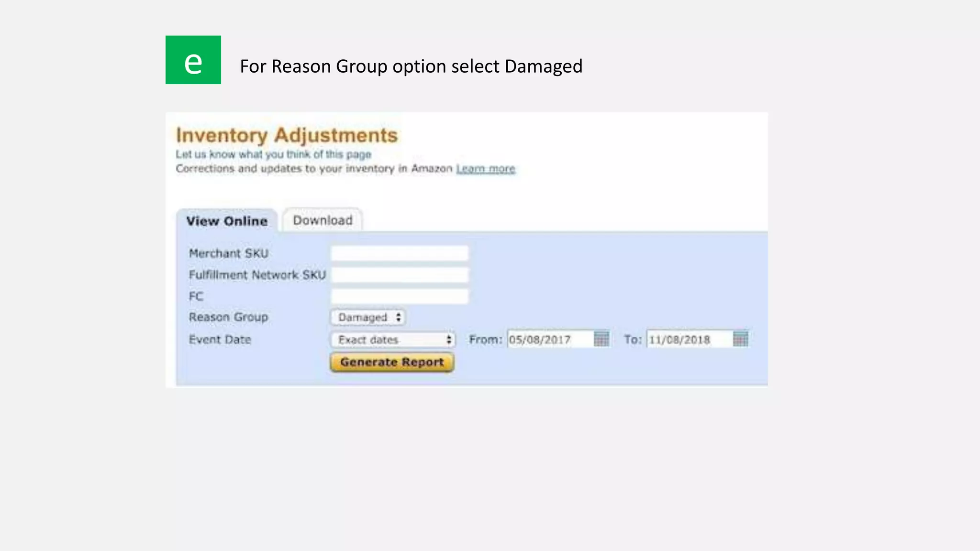Screen dimensions: 980x551
Task: Click the Generate Report button
Action: [x=392, y=362]
